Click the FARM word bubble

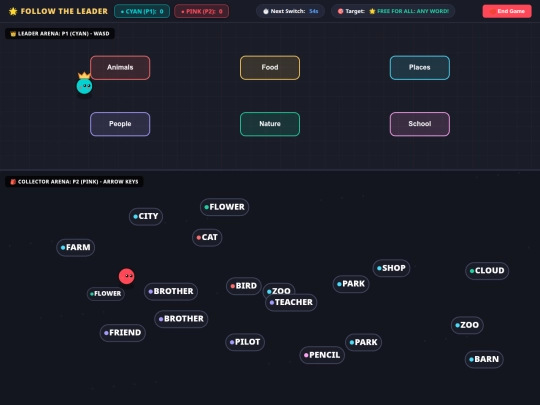click(75, 248)
